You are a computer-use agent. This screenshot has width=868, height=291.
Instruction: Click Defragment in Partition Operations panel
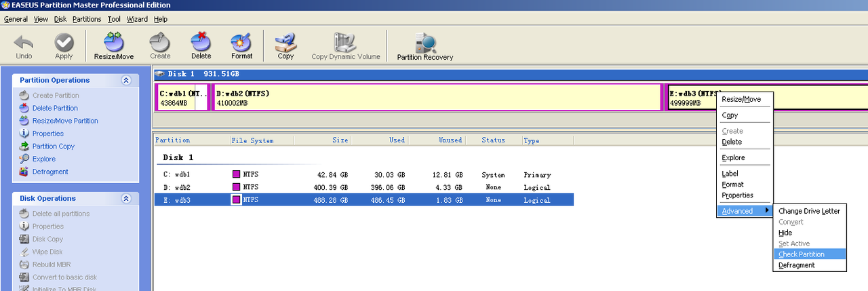tap(50, 172)
